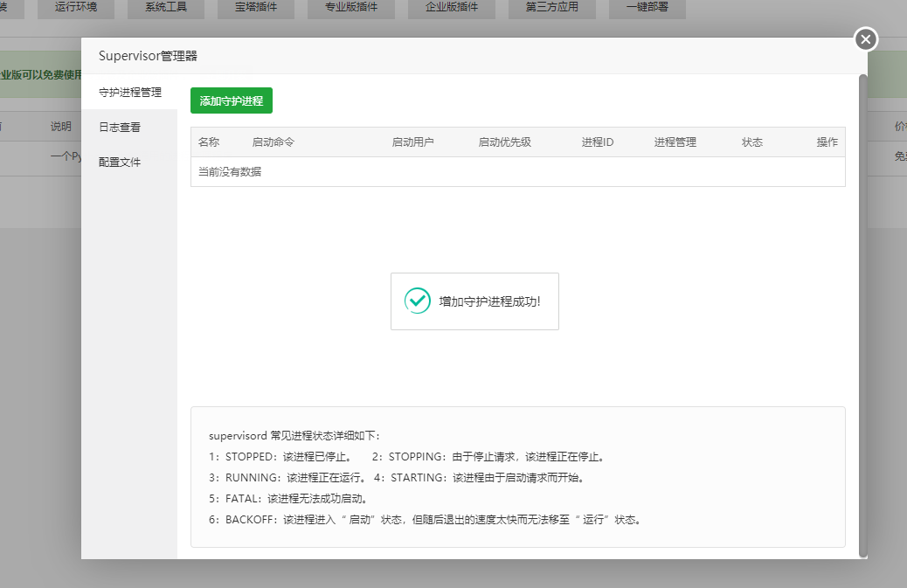Image resolution: width=907 pixels, height=588 pixels.
Task: Switch to the 日志查看 log viewer tab
Action: point(121,126)
